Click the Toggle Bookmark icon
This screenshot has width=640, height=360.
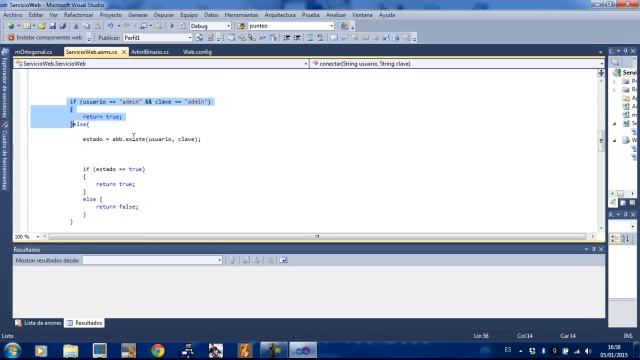point(334,38)
